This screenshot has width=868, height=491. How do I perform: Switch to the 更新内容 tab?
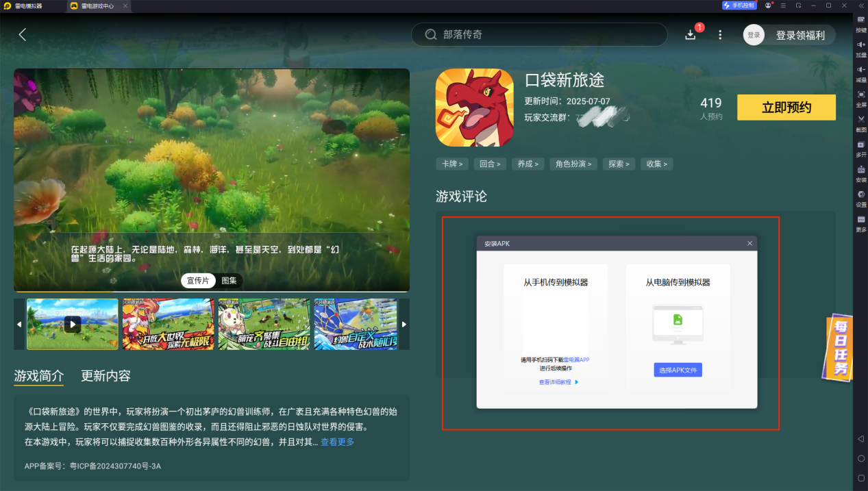(x=106, y=376)
